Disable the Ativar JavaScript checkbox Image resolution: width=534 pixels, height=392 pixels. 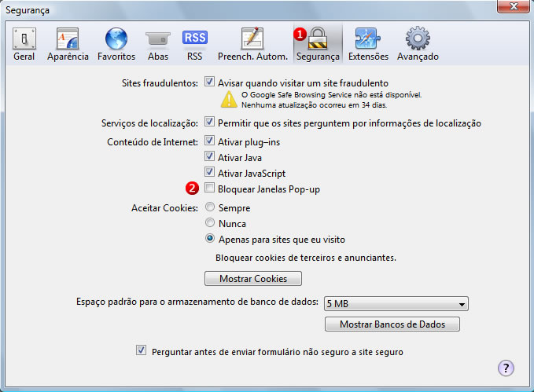coord(210,173)
